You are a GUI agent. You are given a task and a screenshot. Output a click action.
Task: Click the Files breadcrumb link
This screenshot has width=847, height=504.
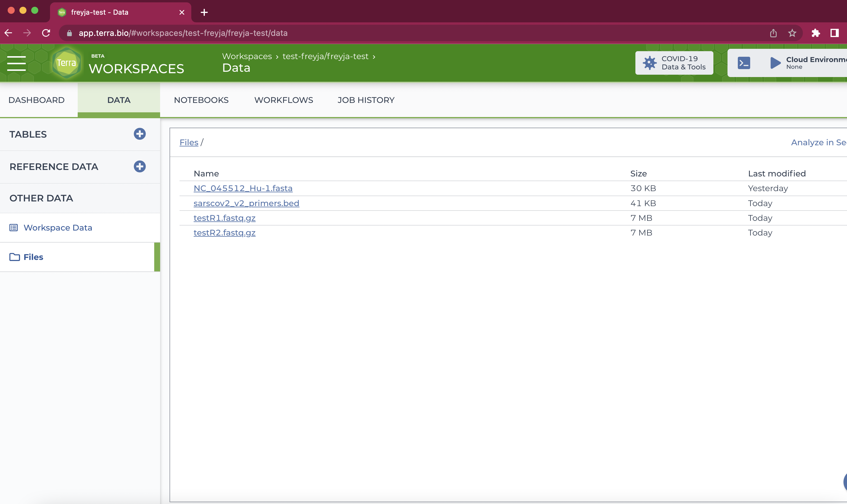(x=189, y=142)
